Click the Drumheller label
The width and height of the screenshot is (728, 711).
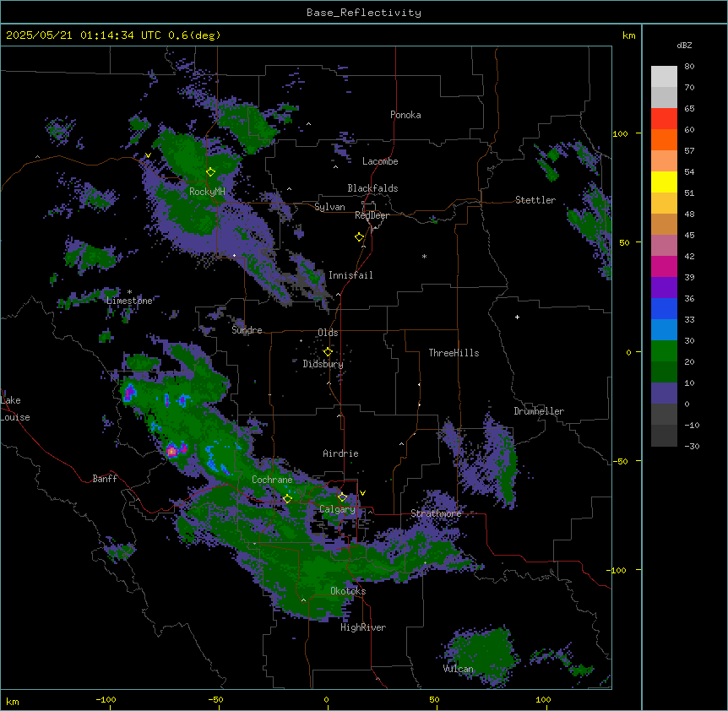(539, 411)
